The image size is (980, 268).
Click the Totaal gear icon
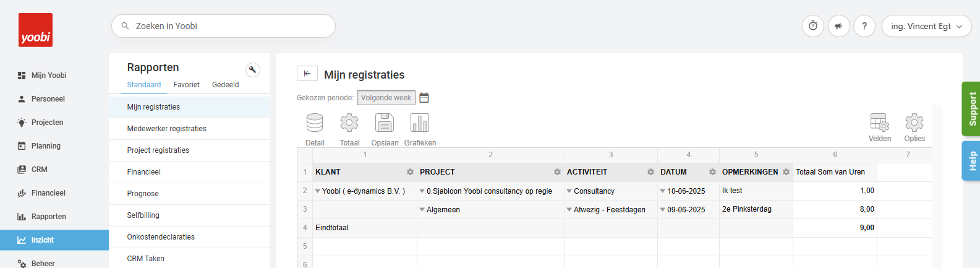click(x=349, y=123)
